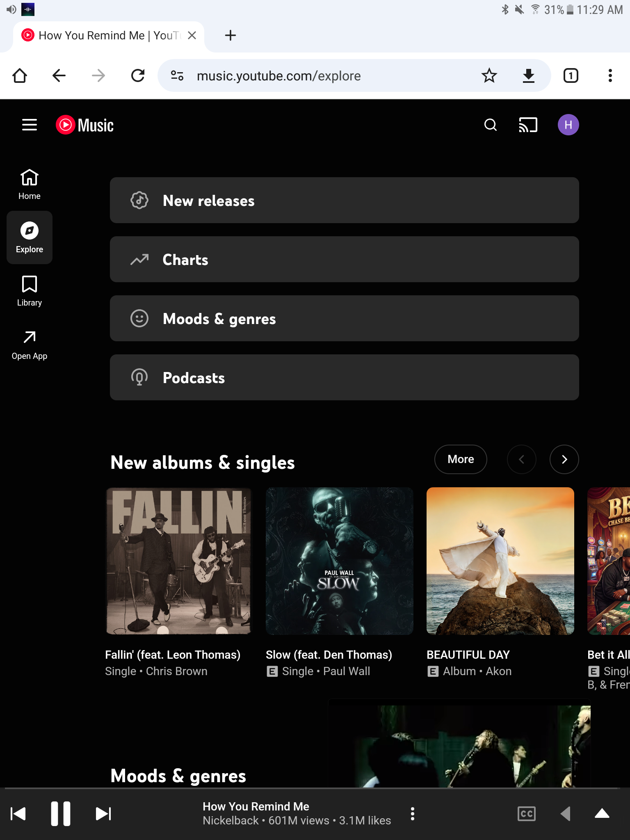This screenshot has width=630, height=840.
Task: Open New releases
Action: 345,200
